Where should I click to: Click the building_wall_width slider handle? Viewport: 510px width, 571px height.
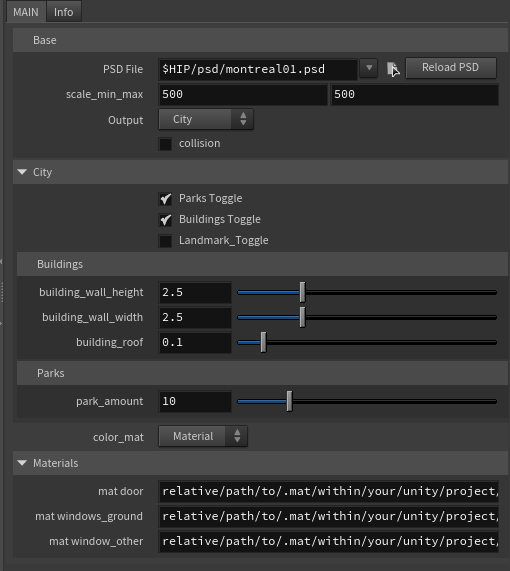click(302, 317)
